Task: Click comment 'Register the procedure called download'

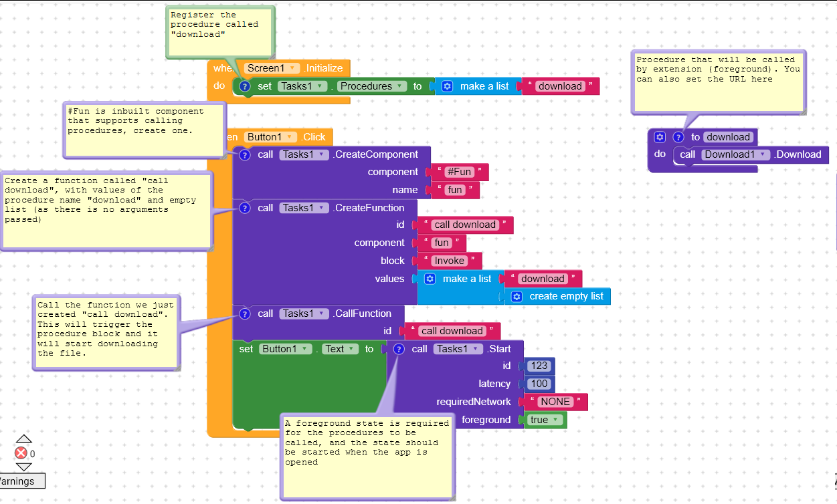Action: click(x=219, y=31)
